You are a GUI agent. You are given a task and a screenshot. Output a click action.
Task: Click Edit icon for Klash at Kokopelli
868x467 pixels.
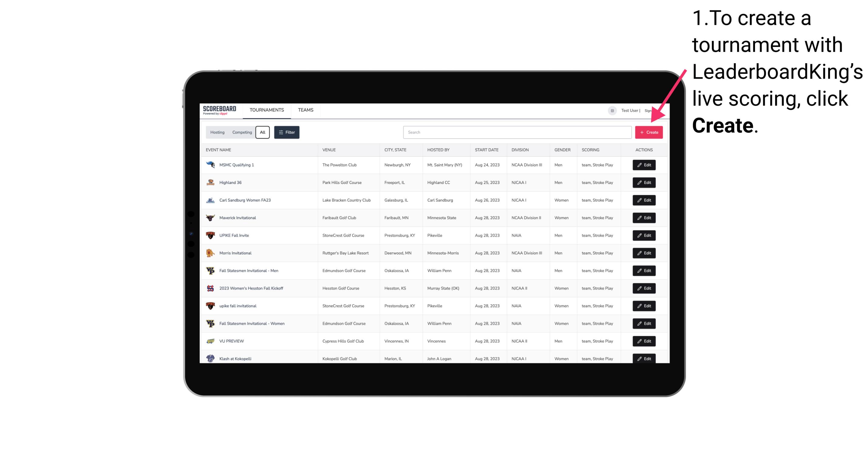(644, 359)
